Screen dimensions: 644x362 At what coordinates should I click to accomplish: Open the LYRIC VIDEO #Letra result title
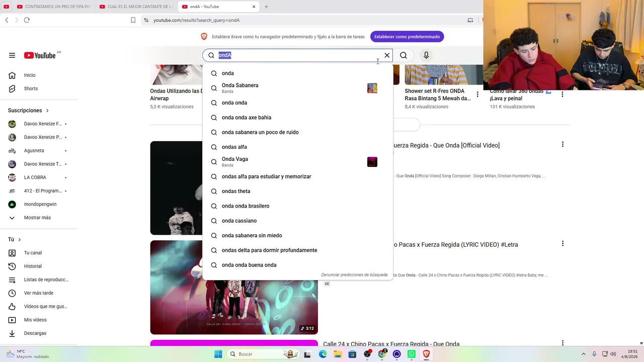tap(456, 244)
